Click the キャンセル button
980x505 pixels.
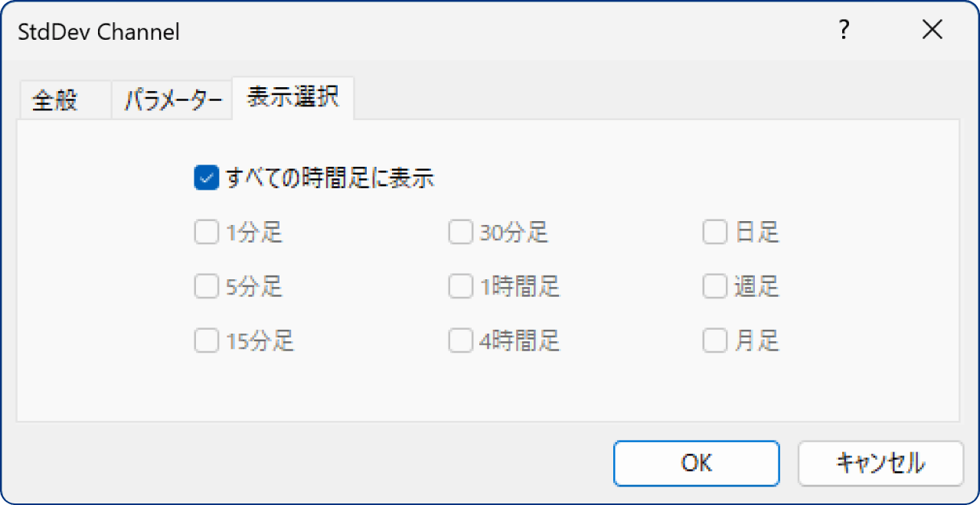click(x=880, y=463)
